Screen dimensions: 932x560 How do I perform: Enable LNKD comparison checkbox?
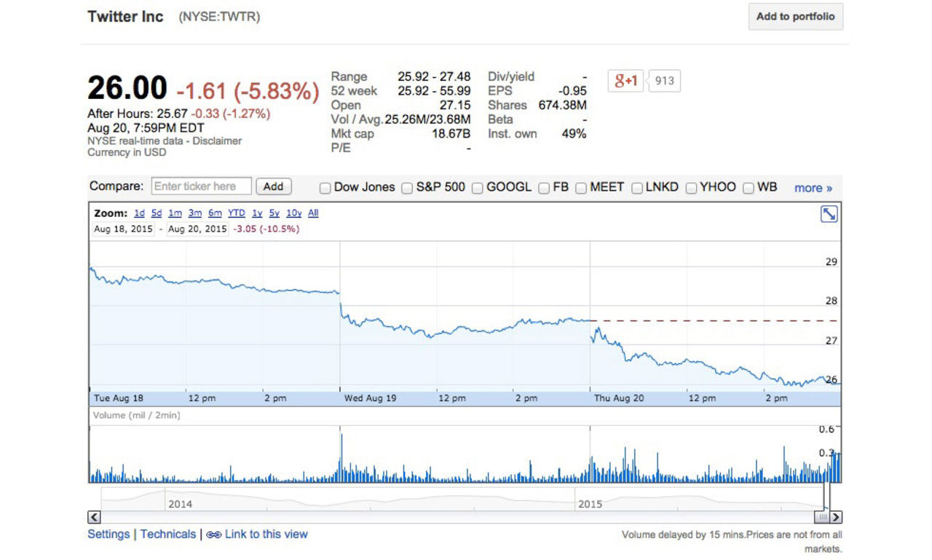click(x=637, y=188)
